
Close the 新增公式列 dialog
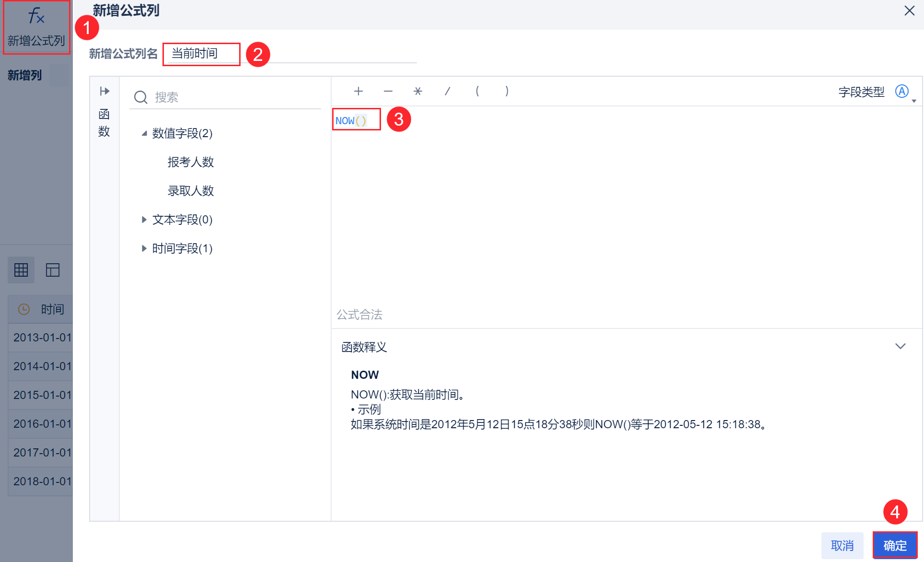pyautogui.click(x=909, y=11)
